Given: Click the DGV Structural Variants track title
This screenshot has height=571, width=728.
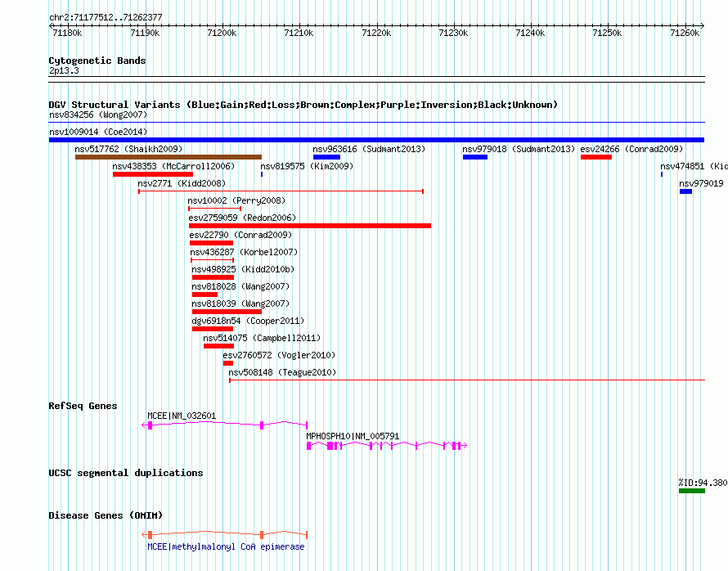Looking at the screenshot, I should (303, 105).
